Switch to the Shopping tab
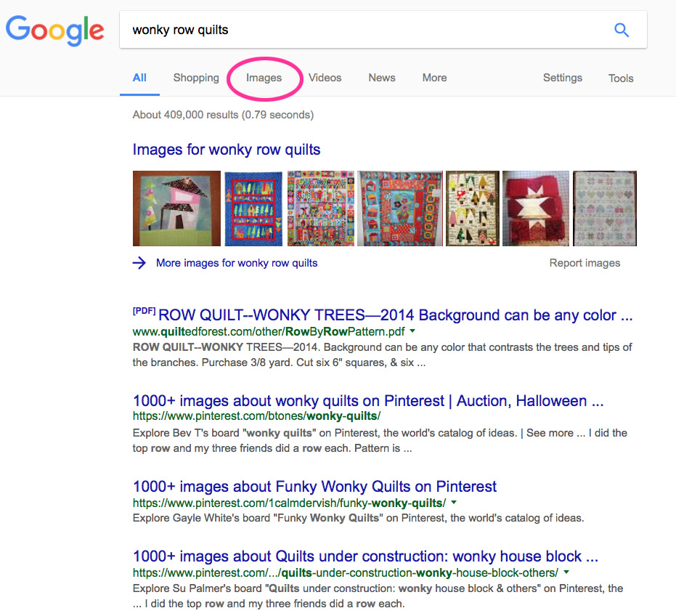Image resolution: width=676 pixels, height=616 pixels. point(196,78)
